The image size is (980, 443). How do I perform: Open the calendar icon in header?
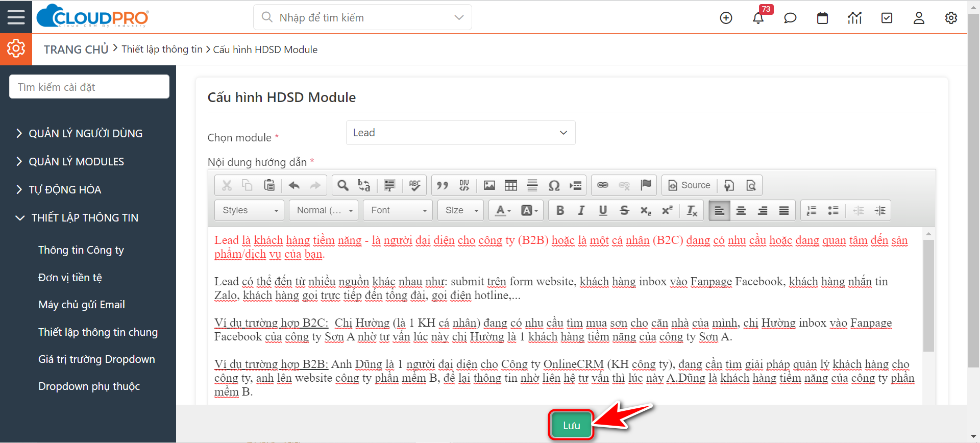pos(822,18)
